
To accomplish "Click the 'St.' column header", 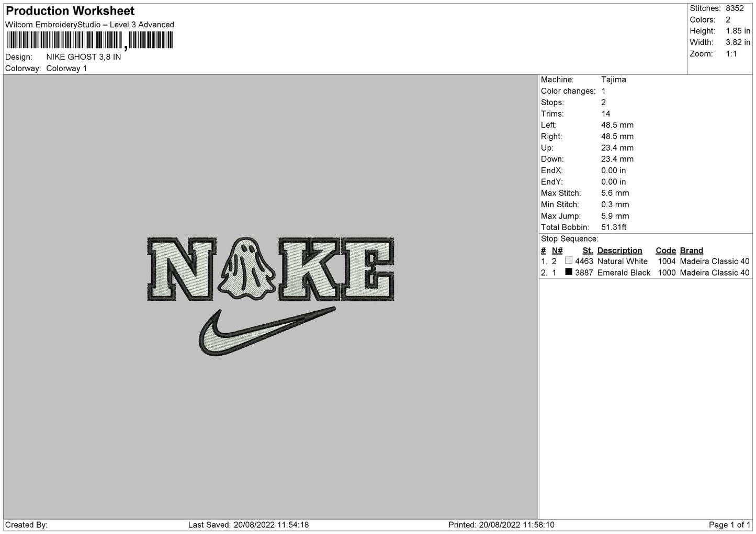I will [588, 251].
